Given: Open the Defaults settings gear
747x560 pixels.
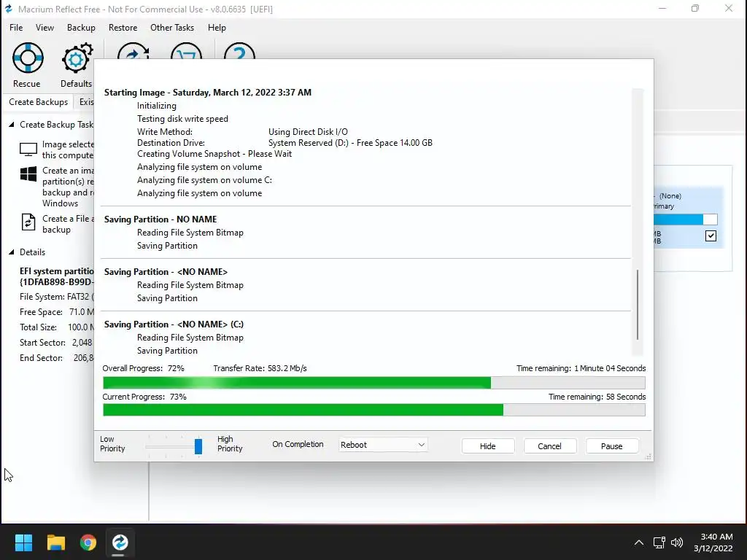Looking at the screenshot, I should (77, 65).
